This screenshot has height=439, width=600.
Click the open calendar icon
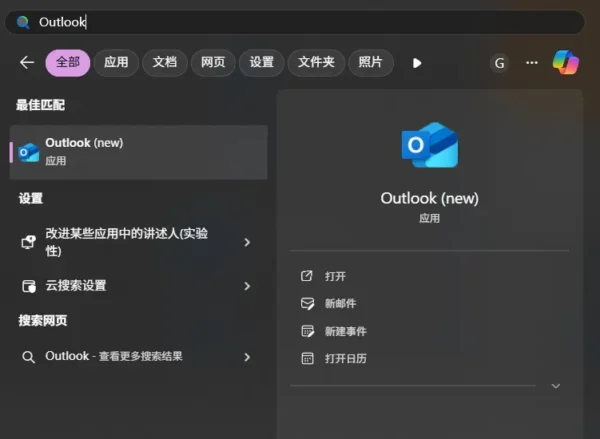[307, 359]
